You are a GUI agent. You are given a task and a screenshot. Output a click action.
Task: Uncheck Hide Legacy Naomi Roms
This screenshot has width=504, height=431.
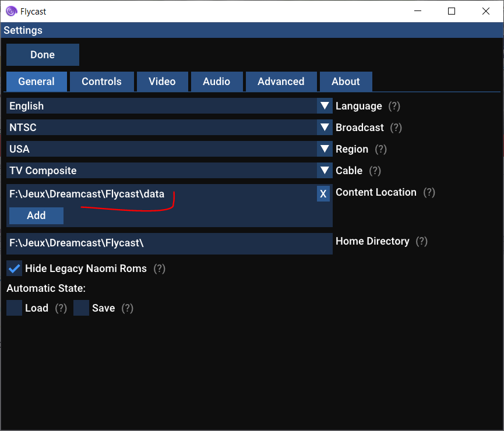14,269
